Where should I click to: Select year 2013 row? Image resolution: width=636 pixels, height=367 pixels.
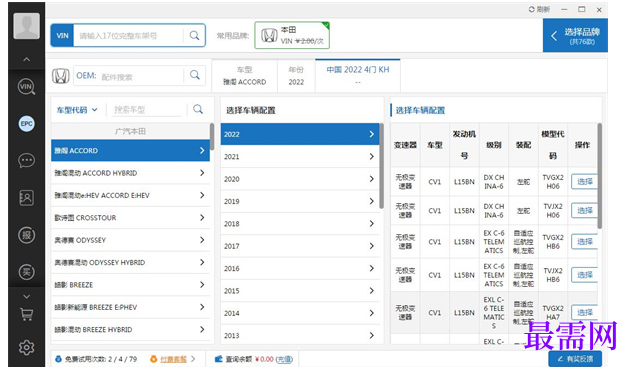(x=300, y=335)
